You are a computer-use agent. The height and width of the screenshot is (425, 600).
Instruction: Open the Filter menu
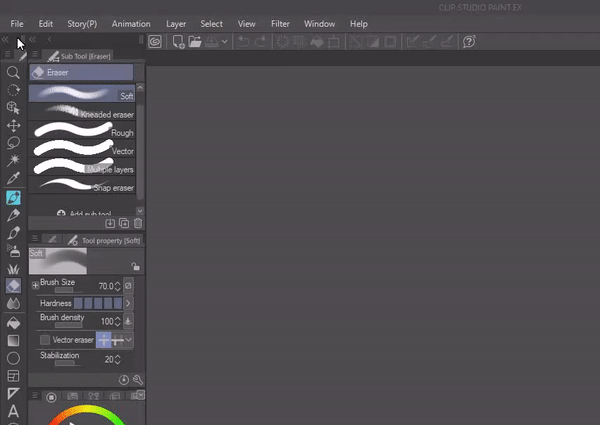coord(280,24)
